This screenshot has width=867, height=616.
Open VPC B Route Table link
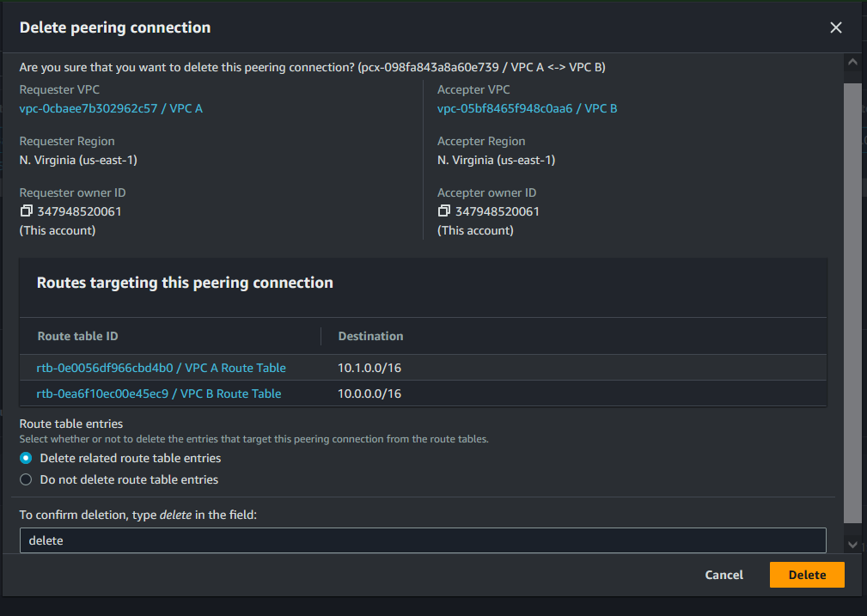158,393
